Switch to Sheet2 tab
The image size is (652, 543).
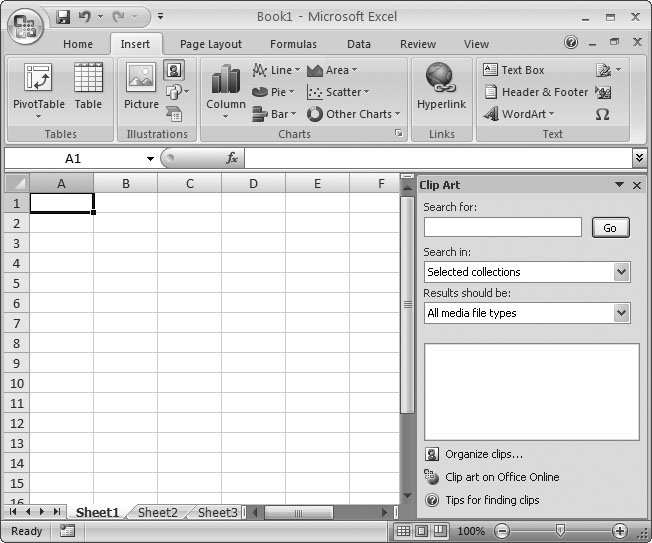pyautogui.click(x=157, y=512)
